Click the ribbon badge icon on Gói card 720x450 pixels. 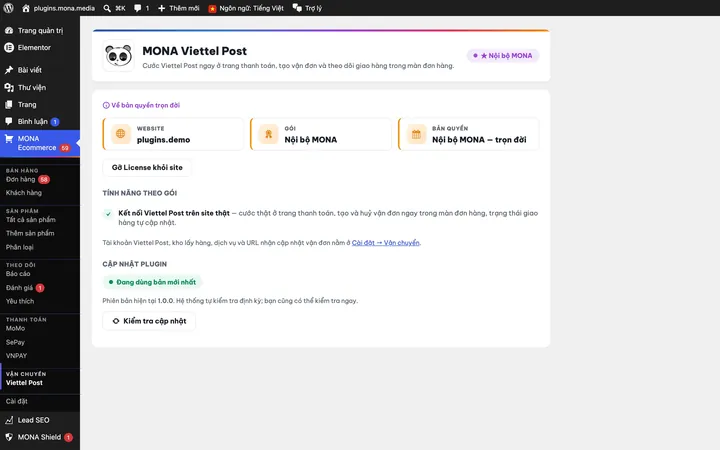pyautogui.click(x=269, y=134)
